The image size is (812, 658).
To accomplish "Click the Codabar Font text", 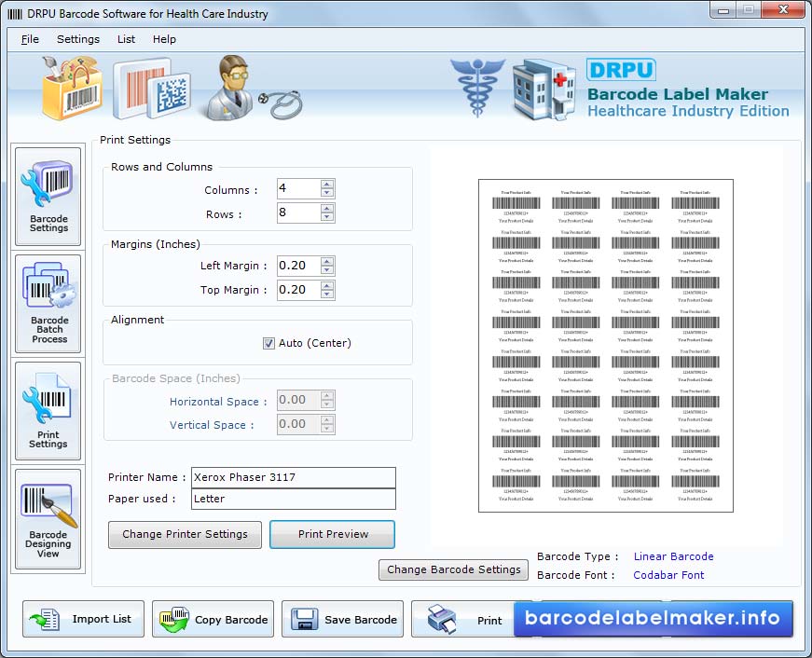I will click(668, 575).
